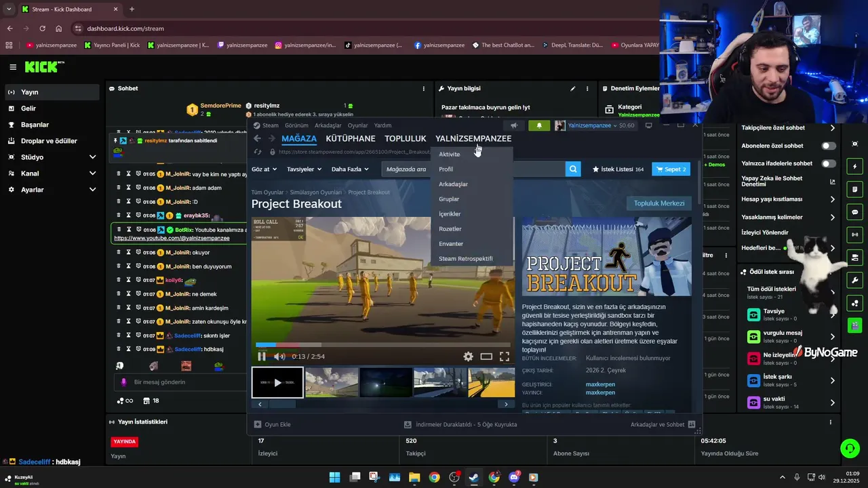The width and height of the screenshot is (868, 488).
Task: Click the Mağazada ara search field
Action: 473,169
